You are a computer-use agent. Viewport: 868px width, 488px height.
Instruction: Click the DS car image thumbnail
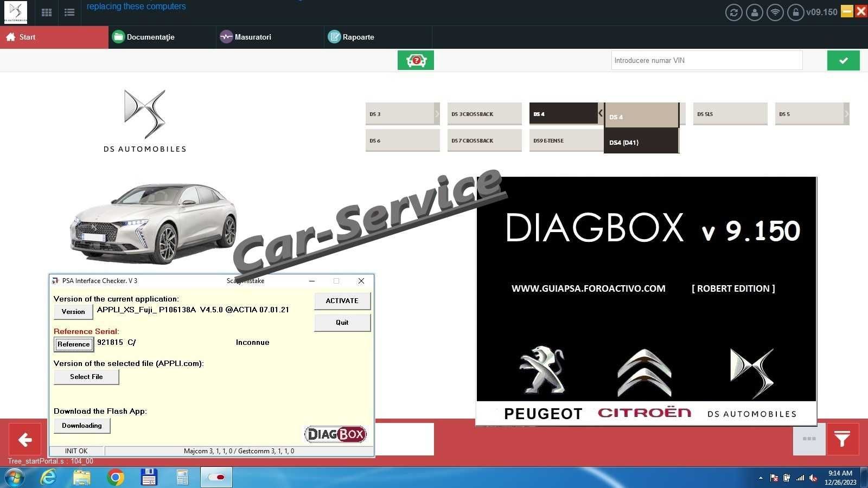click(x=154, y=224)
